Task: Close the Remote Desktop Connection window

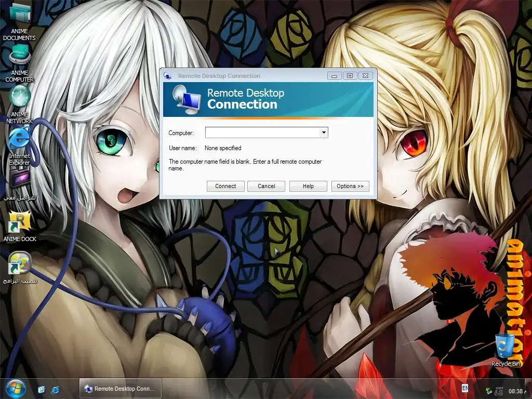Action: click(365, 76)
